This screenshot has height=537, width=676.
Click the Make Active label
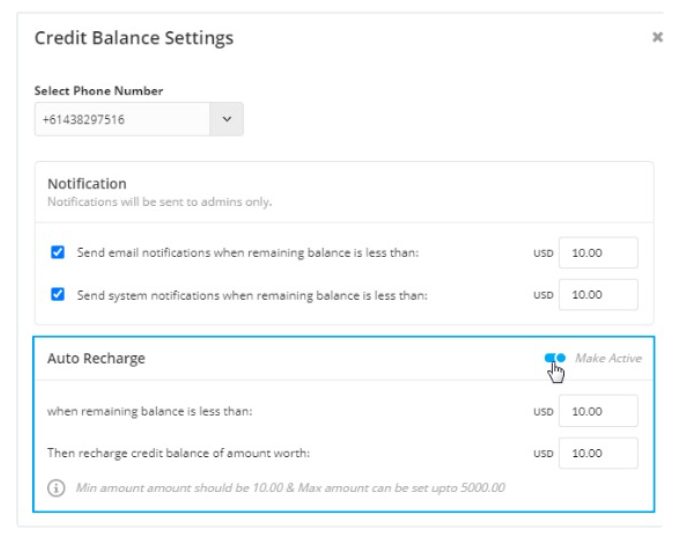(608, 358)
